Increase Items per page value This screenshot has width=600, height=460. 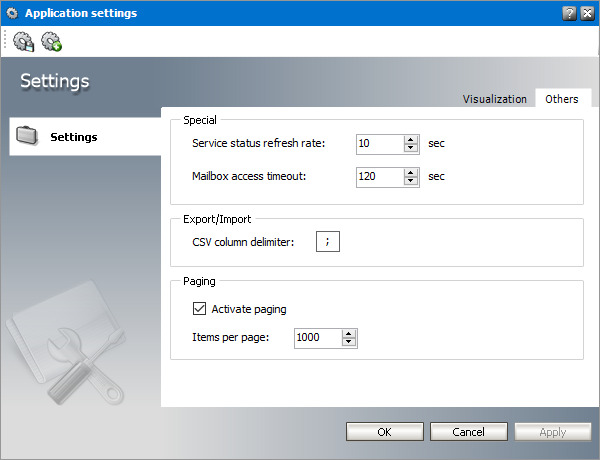tap(349, 334)
